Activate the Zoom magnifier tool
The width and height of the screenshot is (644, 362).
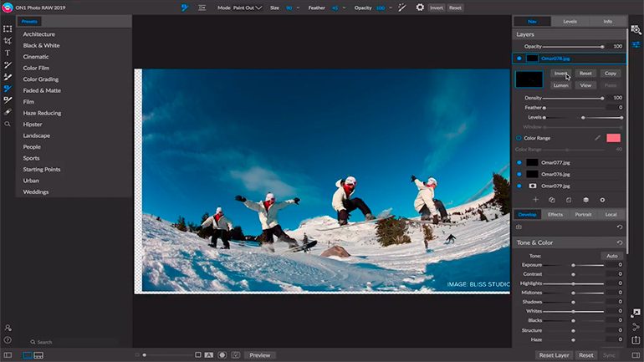coord(8,124)
